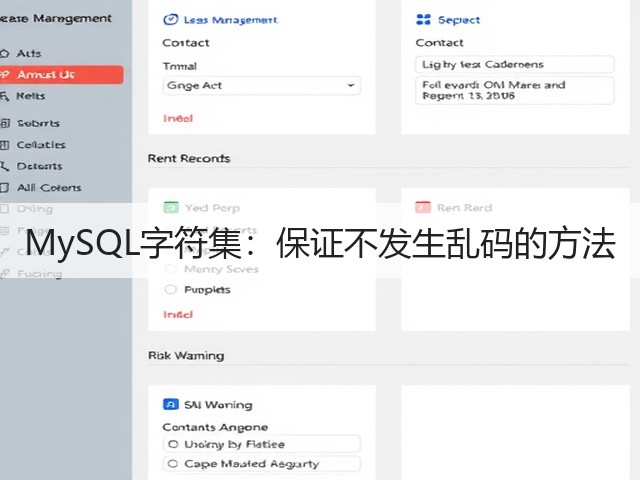This screenshot has height=480, width=640.
Task: Click the Ligby test Cadernens field
Action: click(515, 64)
